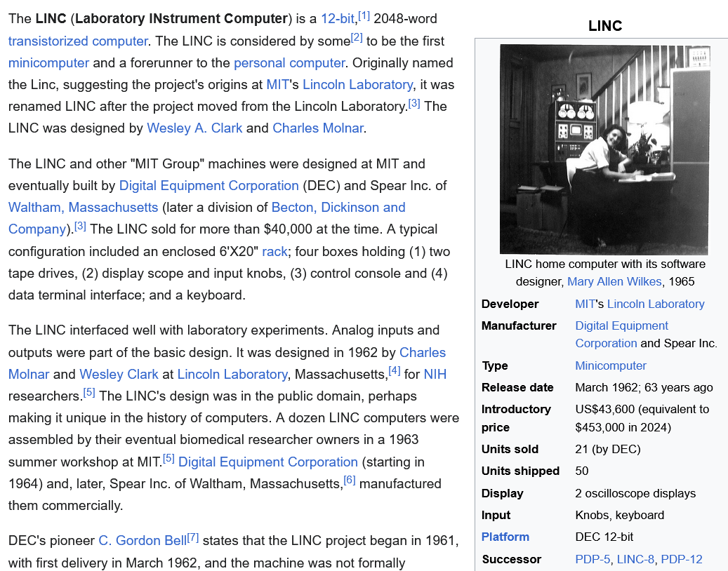
Task: Follow the NIH hyperlink
Action: [433, 374]
